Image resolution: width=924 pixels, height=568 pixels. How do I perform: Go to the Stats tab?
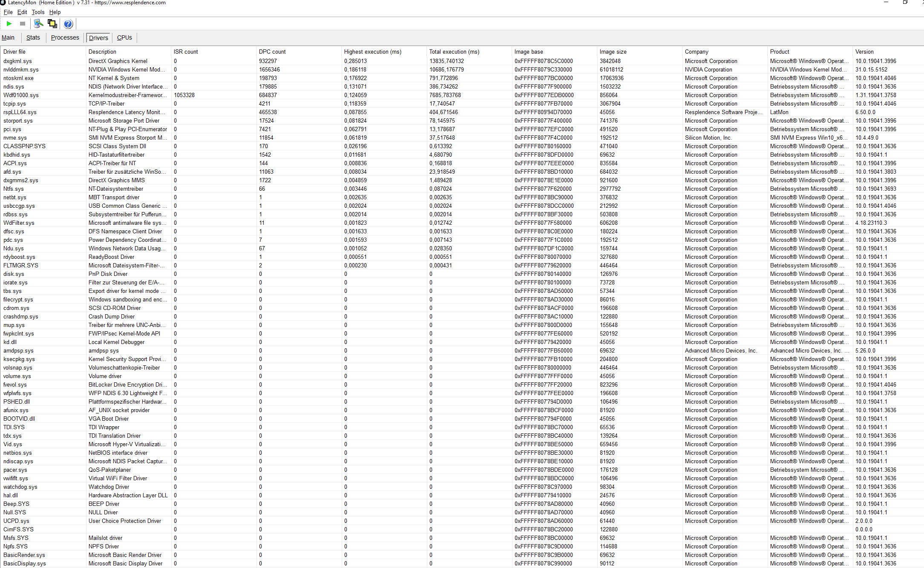pos(33,37)
